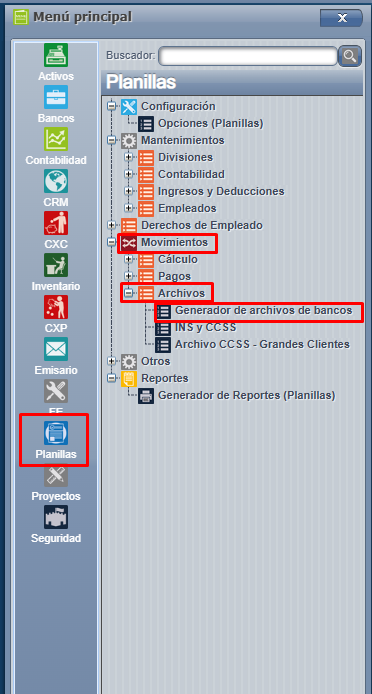Collapse the Reportes node
This screenshot has width=372, height=694.
[x=112, y=378]
